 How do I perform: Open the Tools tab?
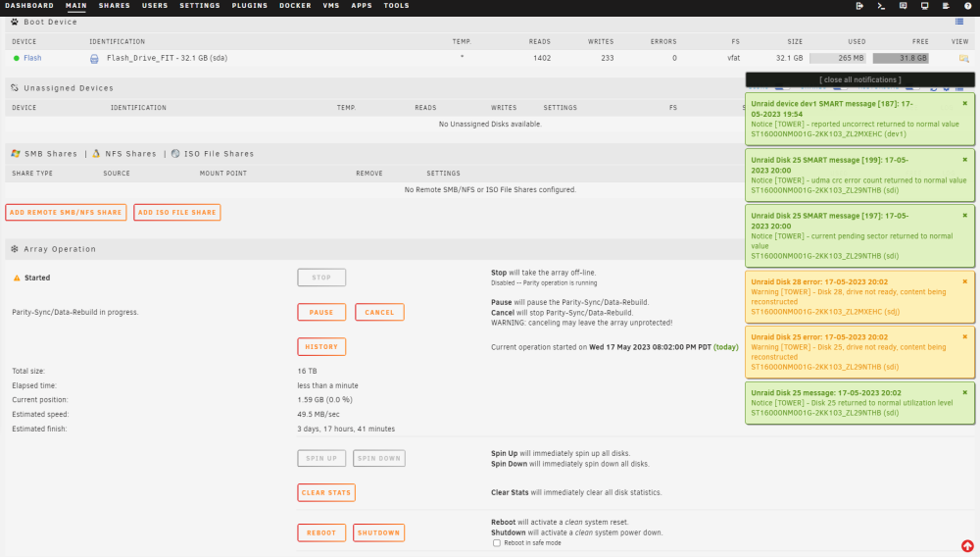click(397, 6)
